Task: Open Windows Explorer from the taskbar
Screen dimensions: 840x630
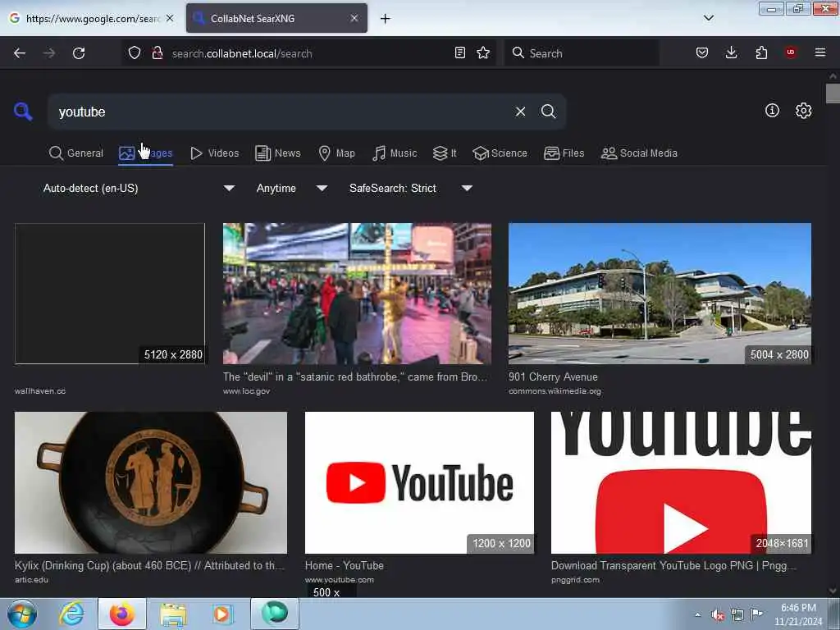Action: pyautogui.click(x=173, y=614)
